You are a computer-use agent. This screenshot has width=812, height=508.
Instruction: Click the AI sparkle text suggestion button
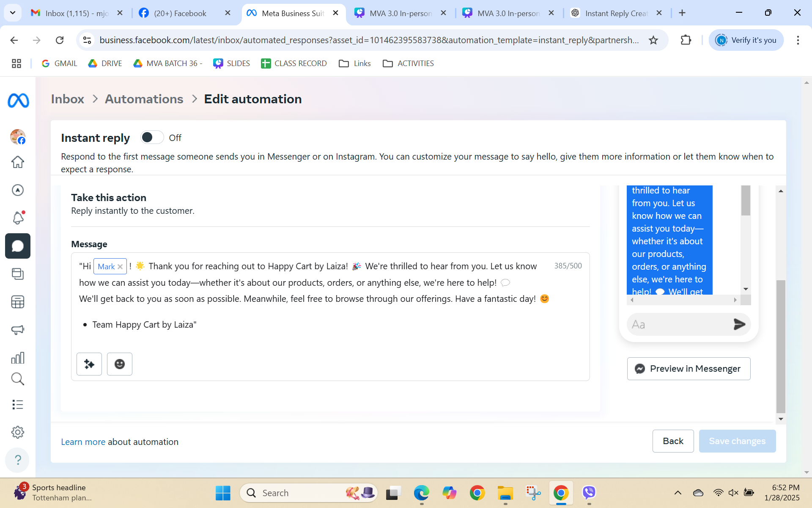click(x=89, y=364)
